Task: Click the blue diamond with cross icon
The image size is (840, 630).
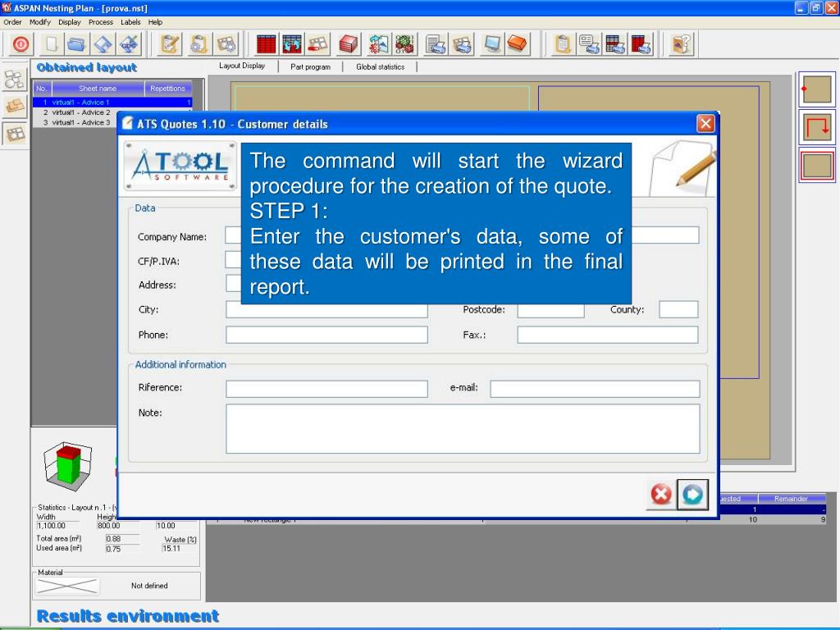Action: point(129,44)
